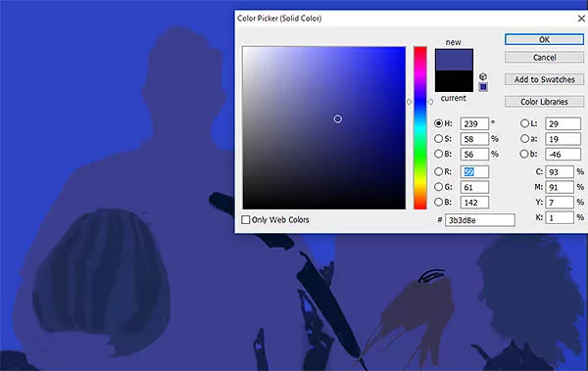Click the web-safe color square swatch icon
Viewport: 588px width, 371px height.
[x=483, y=87]
